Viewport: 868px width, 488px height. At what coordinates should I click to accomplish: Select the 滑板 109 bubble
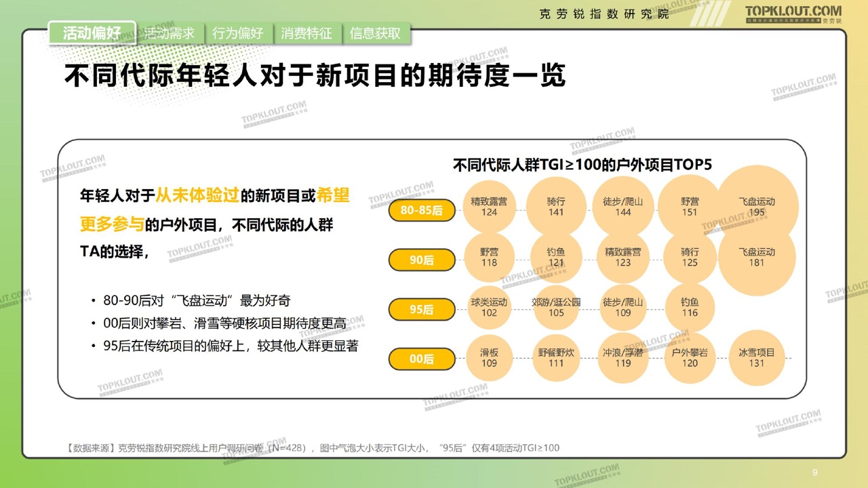489,357
